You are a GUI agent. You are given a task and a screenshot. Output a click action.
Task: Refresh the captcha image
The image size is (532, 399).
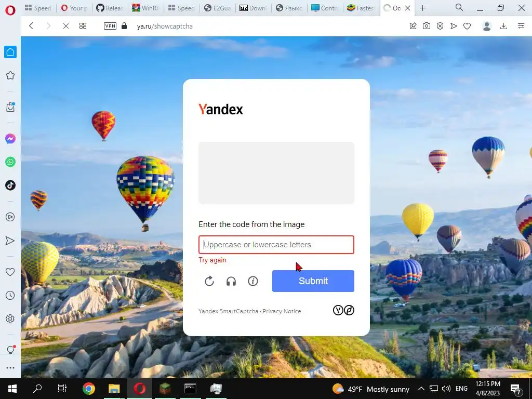point(209,281)
